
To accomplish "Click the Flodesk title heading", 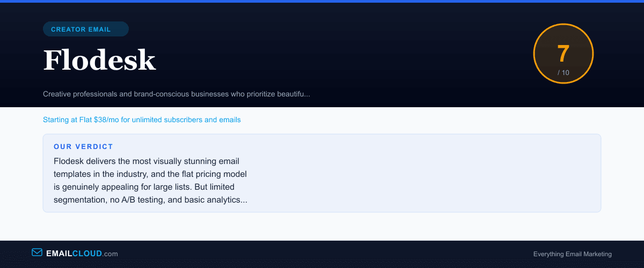I will 99,59.
